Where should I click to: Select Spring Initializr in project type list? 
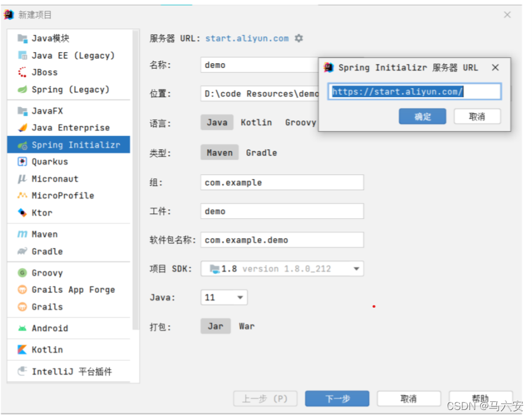pyautogui.click(x=68, y=145)
